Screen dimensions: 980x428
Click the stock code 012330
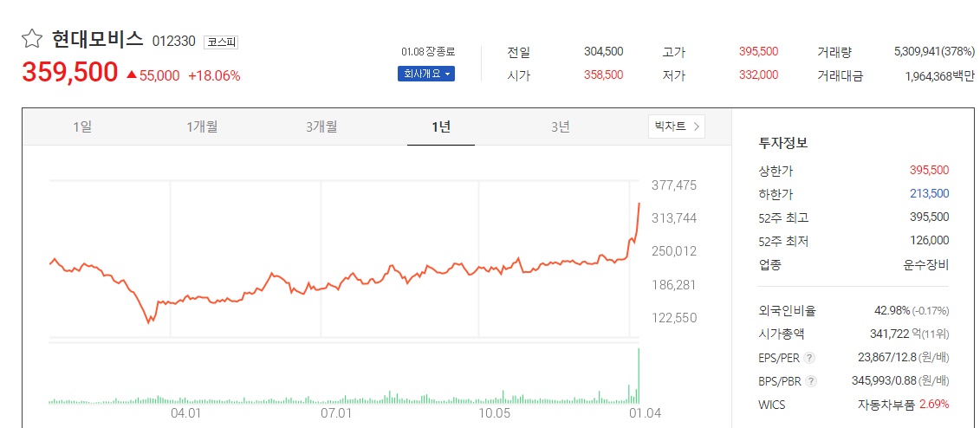pos(174,42)
